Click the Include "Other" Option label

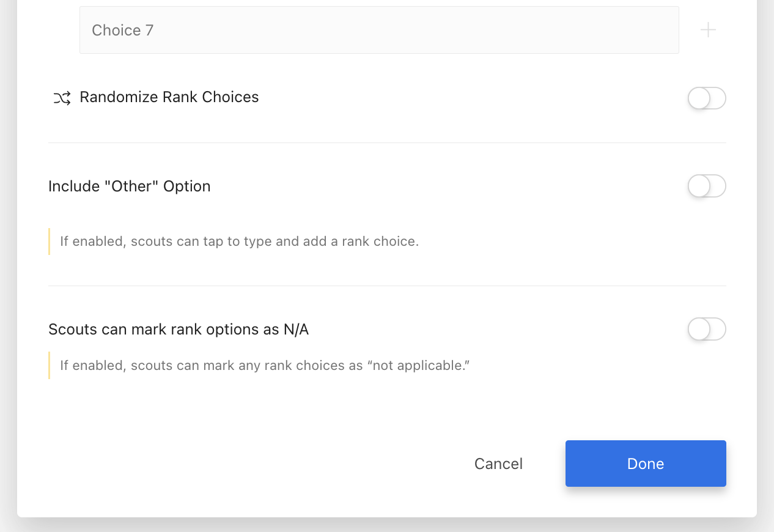pyautogui.click(x=130, y=187)
